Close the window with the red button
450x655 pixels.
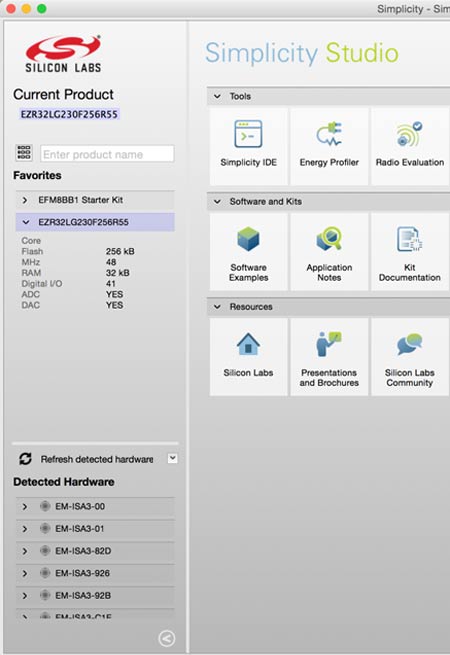tap(11, 8)
